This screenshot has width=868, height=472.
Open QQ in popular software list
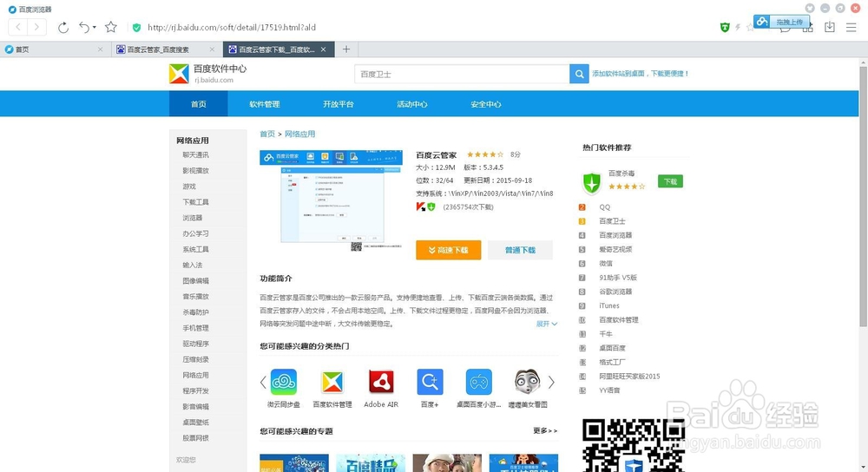(x=604, y=207)
